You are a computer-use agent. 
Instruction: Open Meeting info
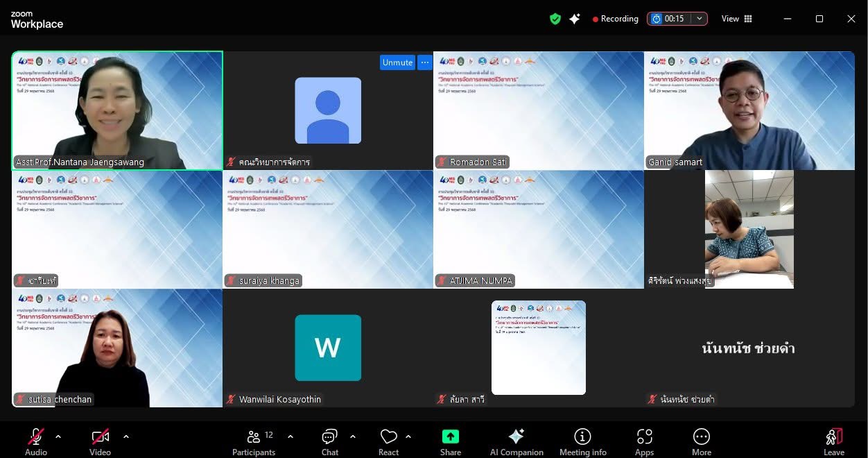[582, 441]
